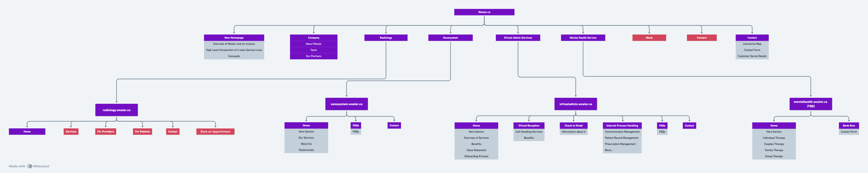Screen dimensions: 868x173
Task: Select the Sonosystem node
Action: (450, 37)
